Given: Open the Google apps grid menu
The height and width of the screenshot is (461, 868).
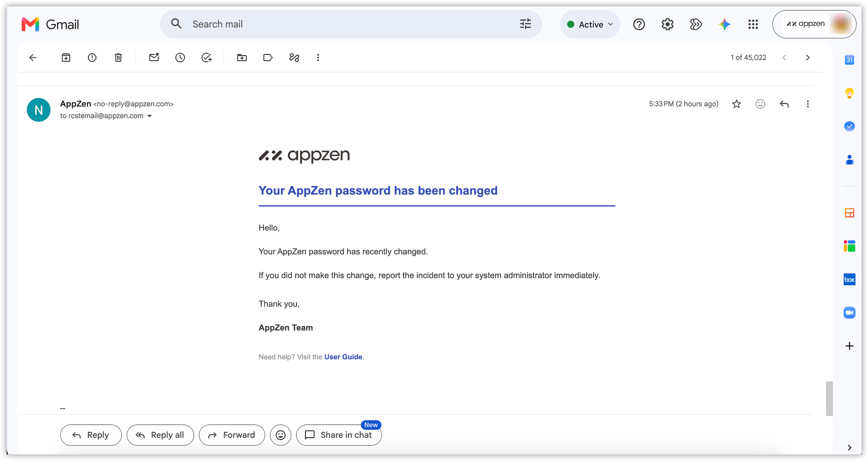Looking at the screenshot, I should pyautogui.click(x=753, y=24).
